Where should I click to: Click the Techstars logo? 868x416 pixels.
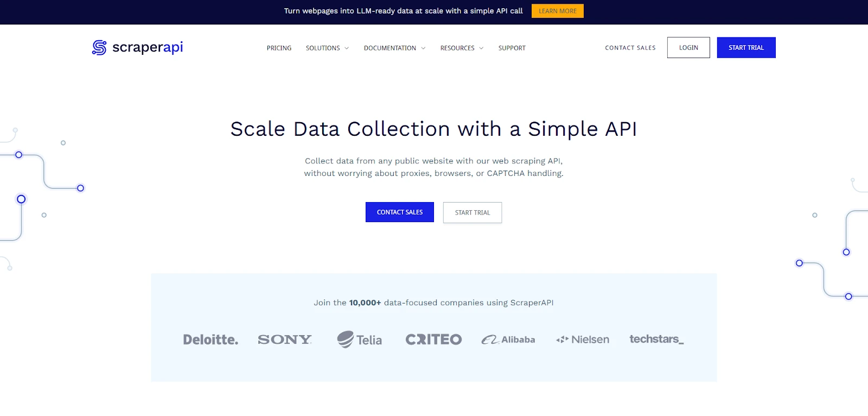pyautogui.click(x=656, y=339)
